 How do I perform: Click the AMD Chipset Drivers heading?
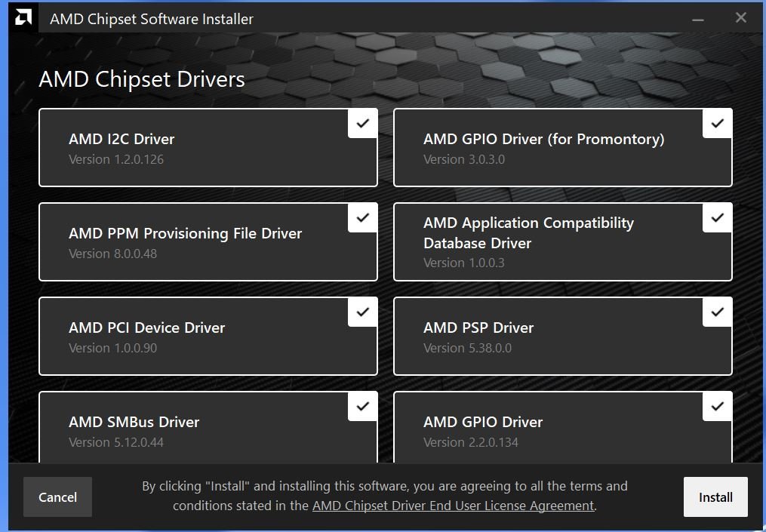(142, 79)
